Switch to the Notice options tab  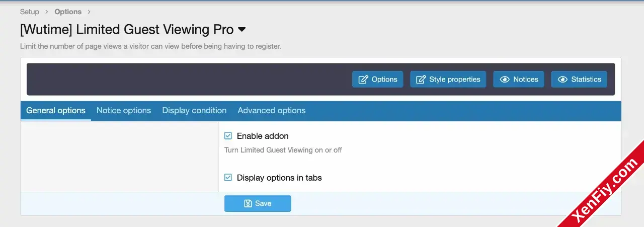click(x=124, y=111)
